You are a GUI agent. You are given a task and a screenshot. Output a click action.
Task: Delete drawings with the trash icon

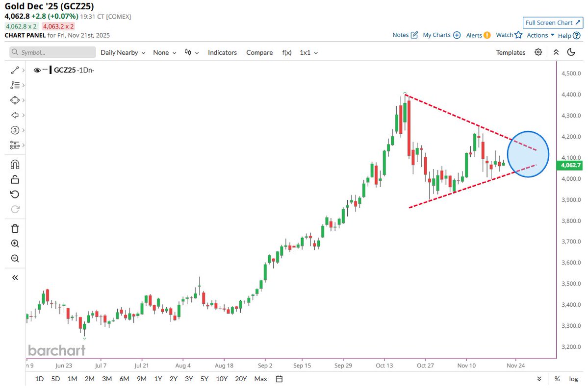15,228
